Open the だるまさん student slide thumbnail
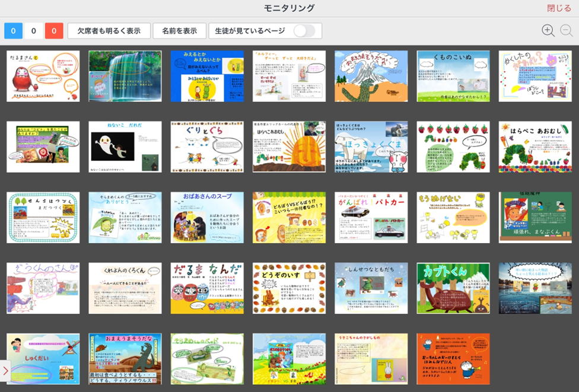The width and height of the screenshot is (579, 392). 43,76
